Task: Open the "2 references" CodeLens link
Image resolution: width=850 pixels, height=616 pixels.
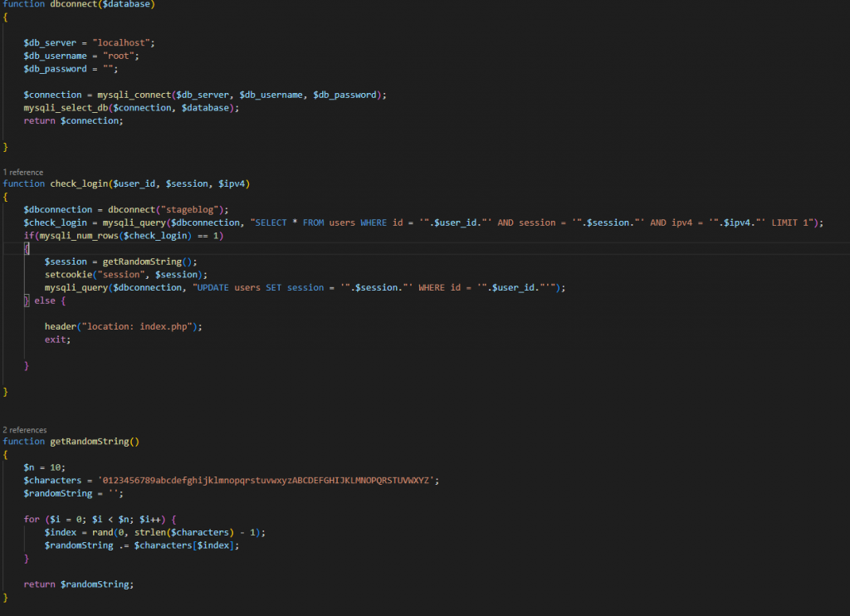Action: pyautogui.click(x=25, y=430)
